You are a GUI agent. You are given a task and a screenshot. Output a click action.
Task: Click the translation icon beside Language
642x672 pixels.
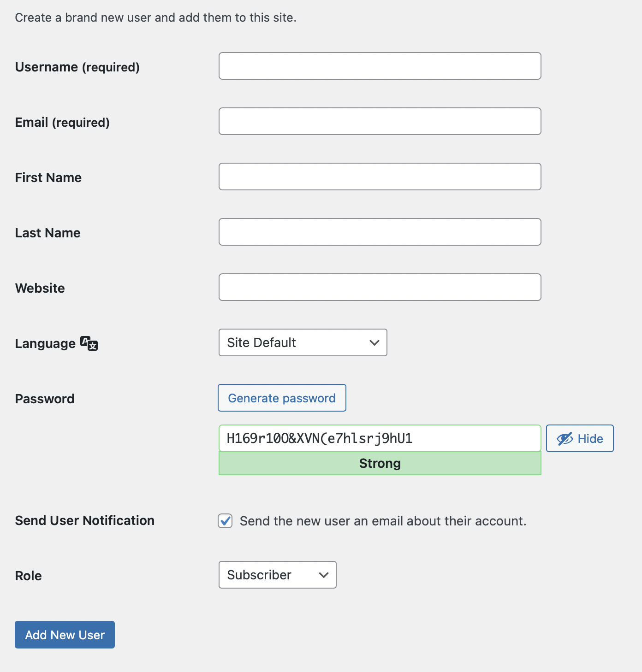(x=89, y=343)
